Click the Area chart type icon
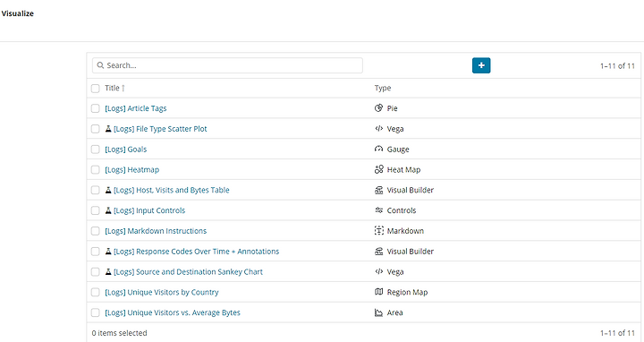This screenshot has width=644, height=342. (378, 312)
